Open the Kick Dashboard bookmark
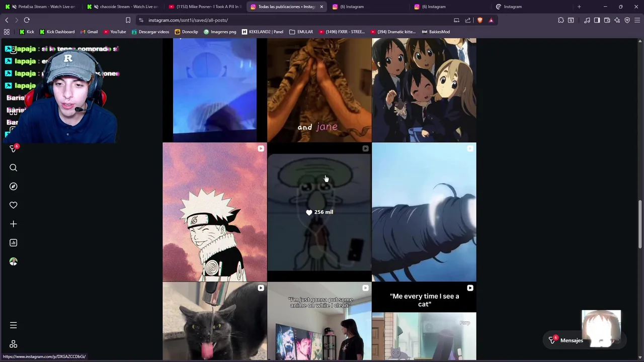Screen dimensions: 644x362 click(57, 32)
